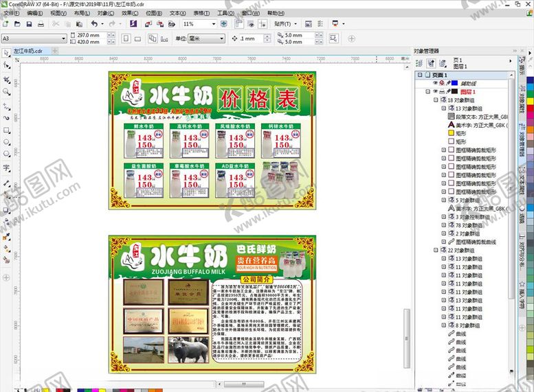This screenshot has height=392, width=534.
Task: Click the Import icon
Action: (x=148, y=24)
